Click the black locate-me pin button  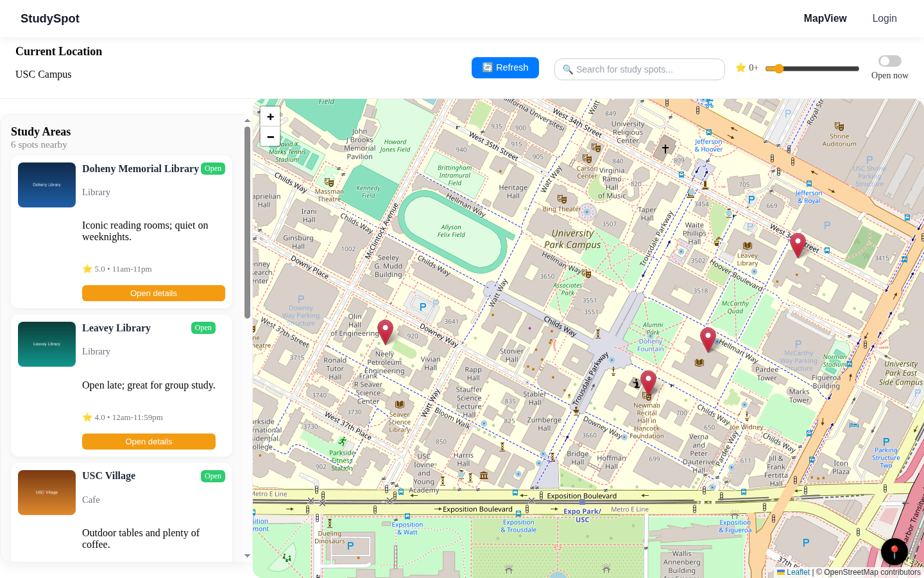click(894, 551)
